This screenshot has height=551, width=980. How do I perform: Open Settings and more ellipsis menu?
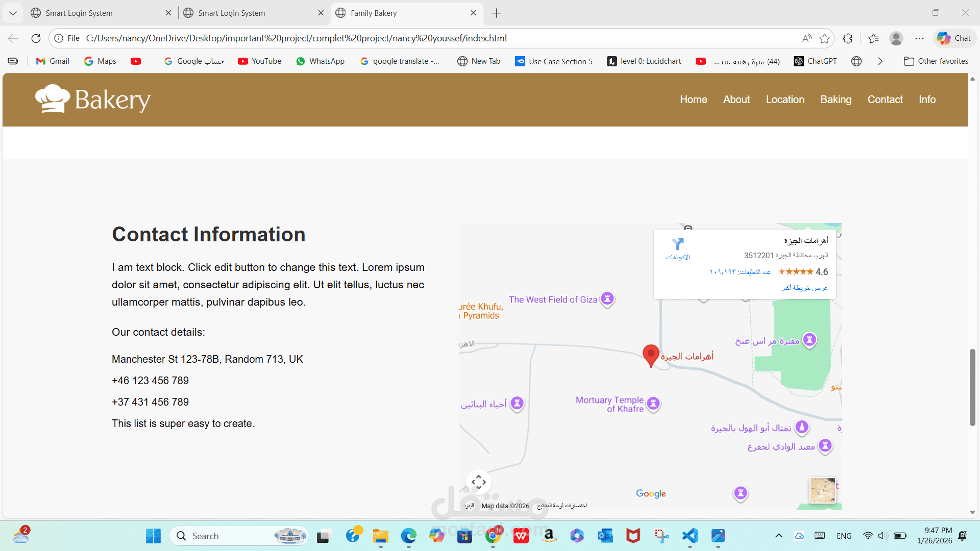coord(919,38)
